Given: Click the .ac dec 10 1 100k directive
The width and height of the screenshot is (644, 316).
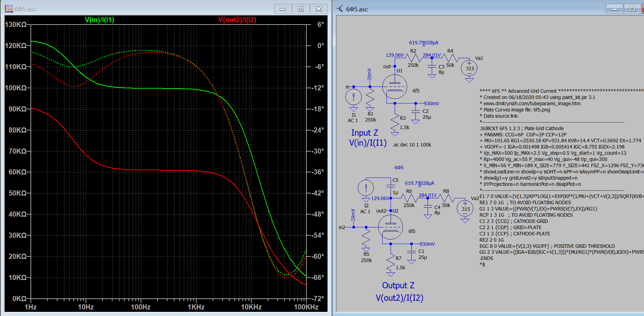Looking at the screenshot, I should pyautogui.click(x=412, y=145).
